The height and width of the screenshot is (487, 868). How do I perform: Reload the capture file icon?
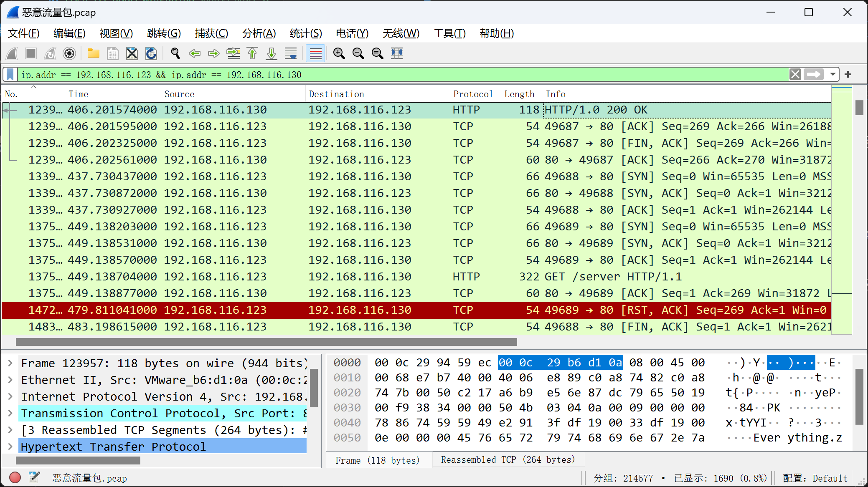pos(151,53)
